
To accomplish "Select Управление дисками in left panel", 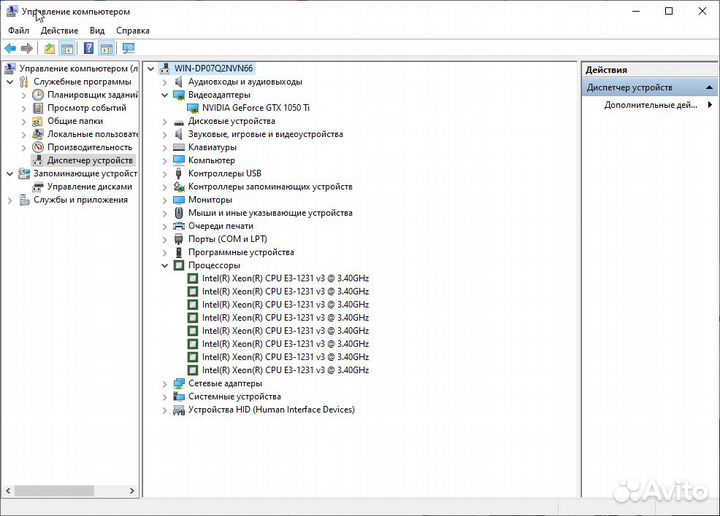I will 89,186.
